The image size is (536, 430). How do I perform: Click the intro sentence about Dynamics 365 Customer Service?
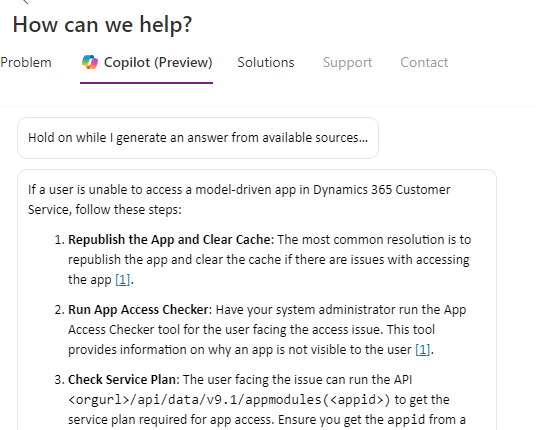(239, 200)
